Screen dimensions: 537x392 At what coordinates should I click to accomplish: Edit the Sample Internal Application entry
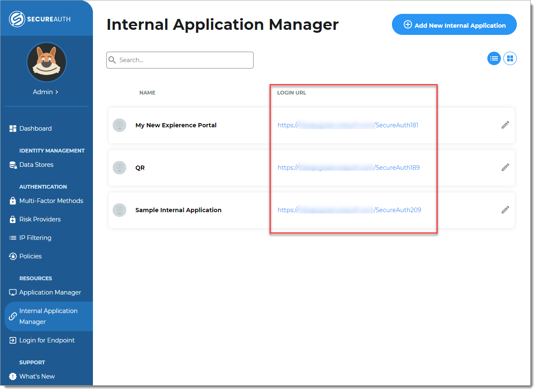pos(505,210)
